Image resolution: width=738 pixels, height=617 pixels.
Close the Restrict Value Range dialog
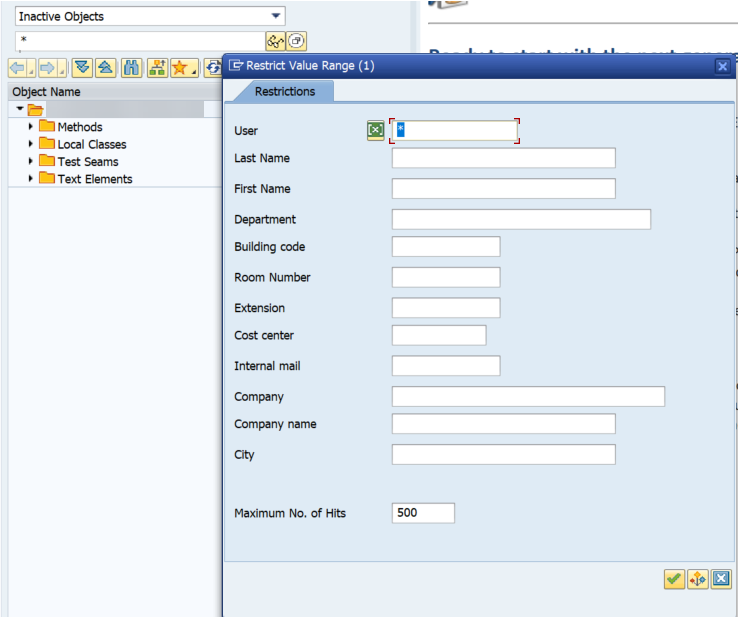pos(722,66)
